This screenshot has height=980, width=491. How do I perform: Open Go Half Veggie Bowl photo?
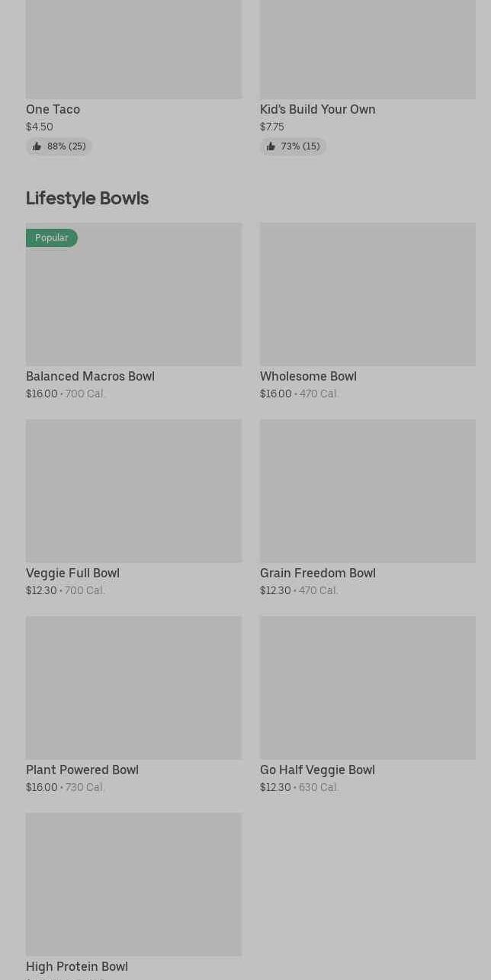coord(367,688)
